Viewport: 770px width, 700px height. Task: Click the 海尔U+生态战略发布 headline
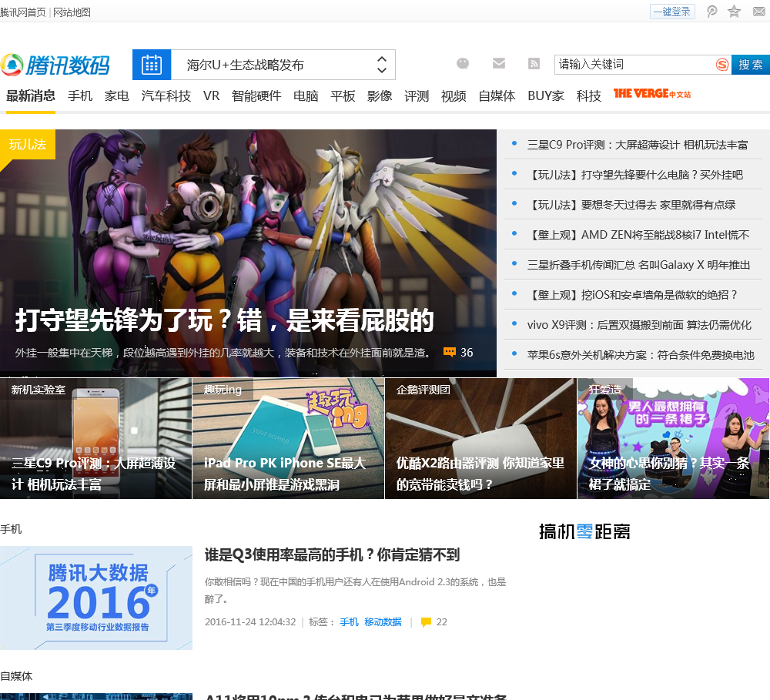coord(245,65)
